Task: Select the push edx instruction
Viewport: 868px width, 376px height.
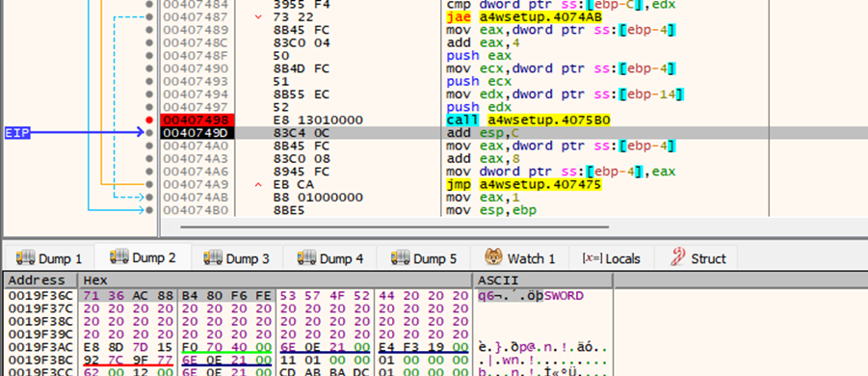Action: pos(479,107)
